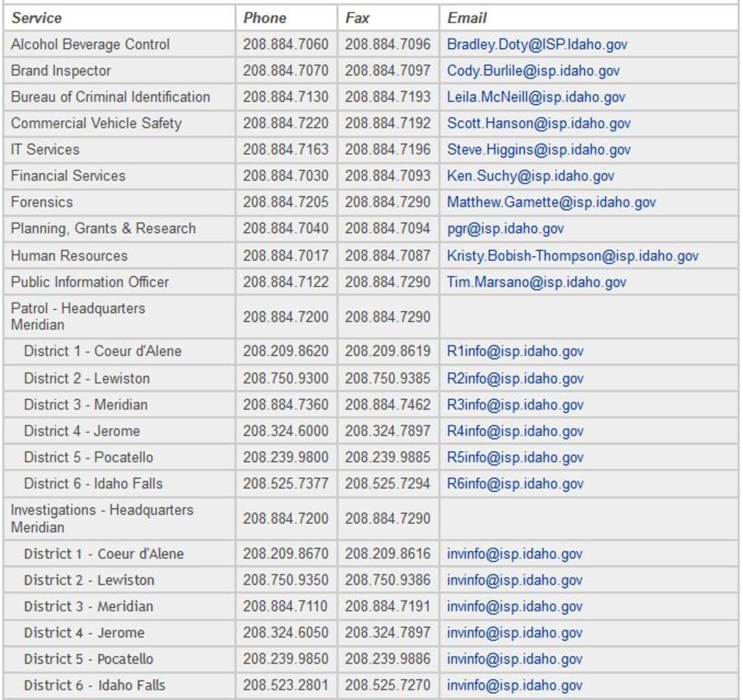743x700 pixels.
Task: Click invinfo email in the 208.324.6050 row
Action: point(514,633)
